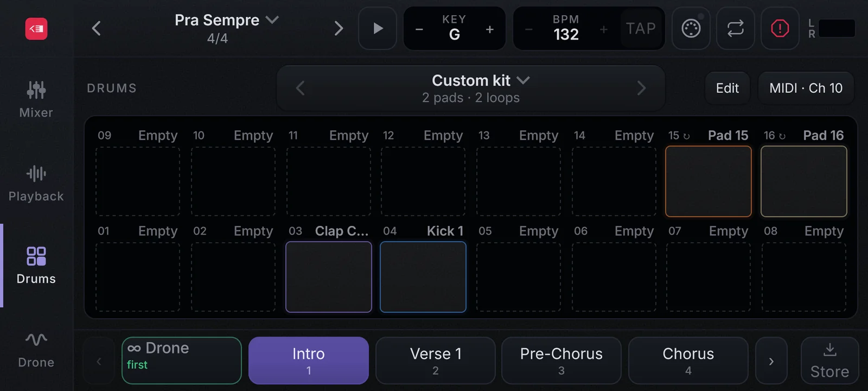Select empty pad 14
Screen dimensions: 868x391
point(614,181)
